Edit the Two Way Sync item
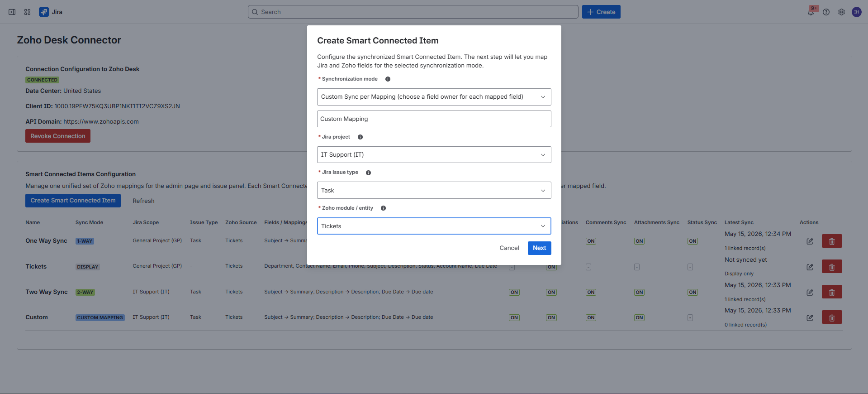Image resolution: width=868 pixels, height=394 pixels. 810,293
